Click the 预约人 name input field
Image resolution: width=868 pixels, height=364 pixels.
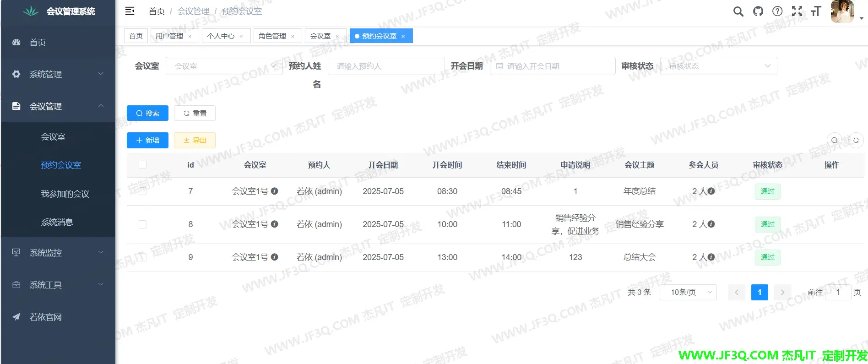[386, 66]
